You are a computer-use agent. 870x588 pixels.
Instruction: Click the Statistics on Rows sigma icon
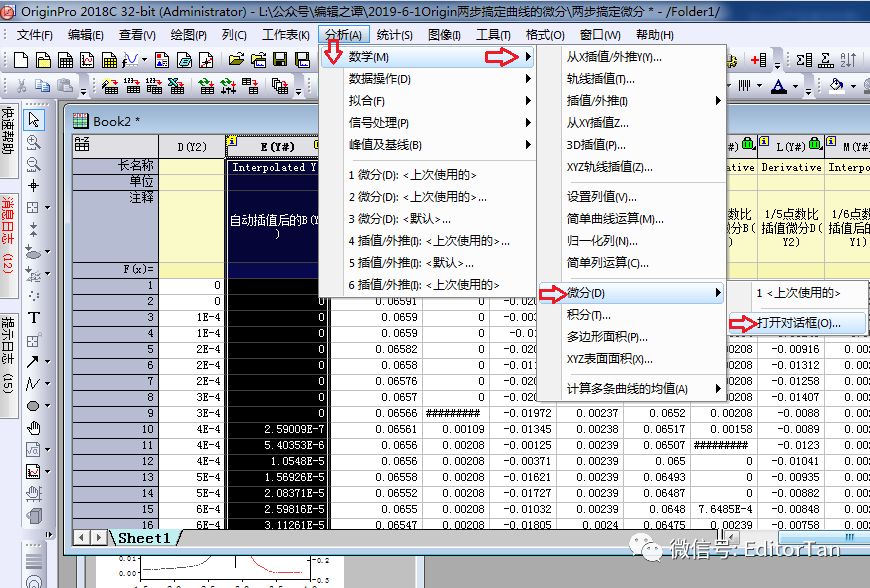(826, 59)
